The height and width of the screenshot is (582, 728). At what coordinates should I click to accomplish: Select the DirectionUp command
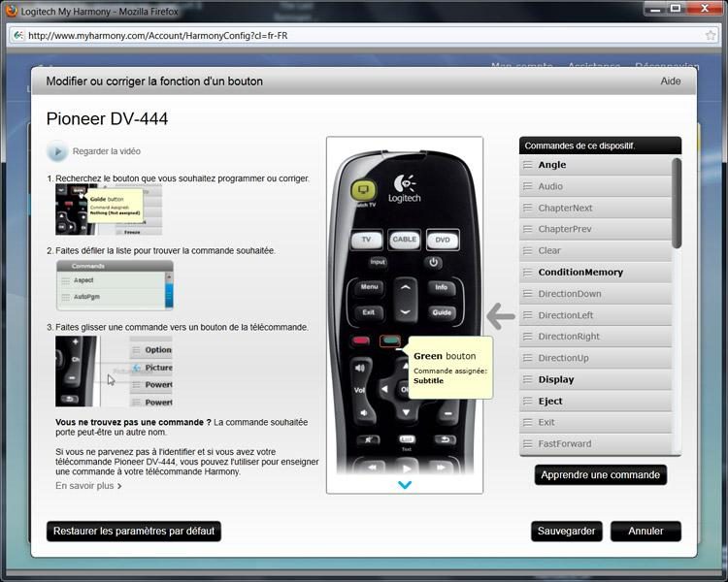pos(595,358)
